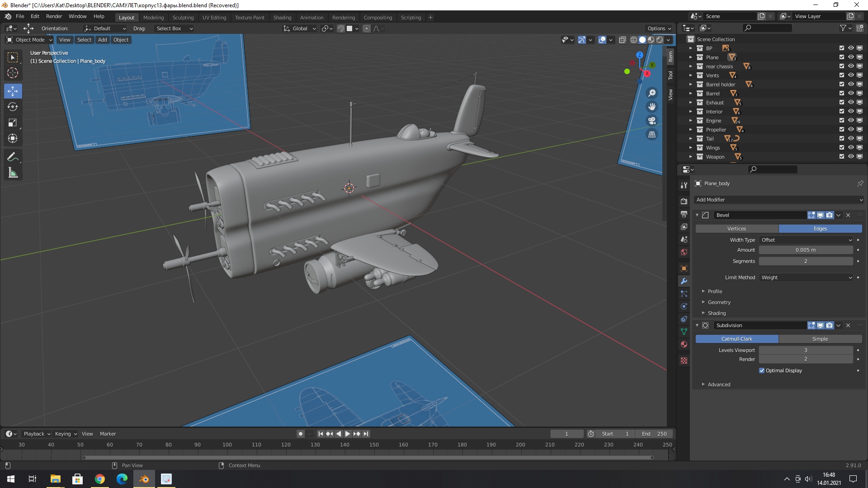Open the Texture properties tab
Image resolution: width=868 pixels, height=488 pixels.
684,361
